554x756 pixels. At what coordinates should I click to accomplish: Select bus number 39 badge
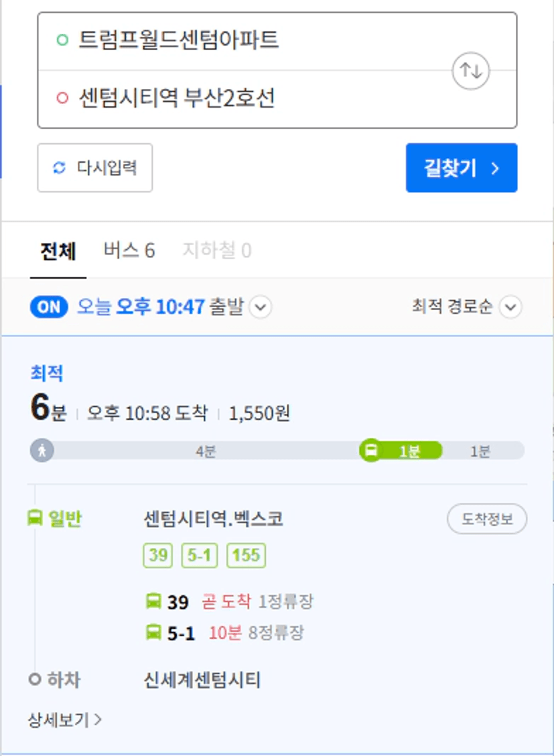point(157,555)
